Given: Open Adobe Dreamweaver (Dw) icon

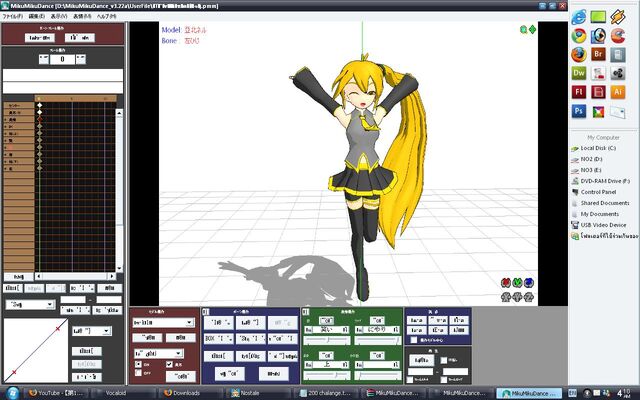Looking at the screenshot, I should (x=579, y=73).
